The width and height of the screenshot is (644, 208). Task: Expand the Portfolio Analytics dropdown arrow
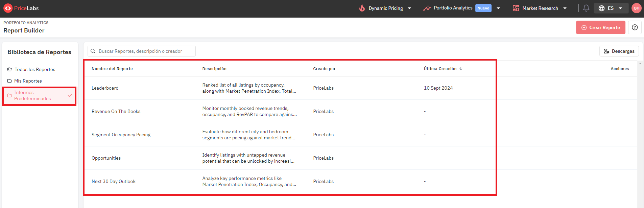pos(498,8)
